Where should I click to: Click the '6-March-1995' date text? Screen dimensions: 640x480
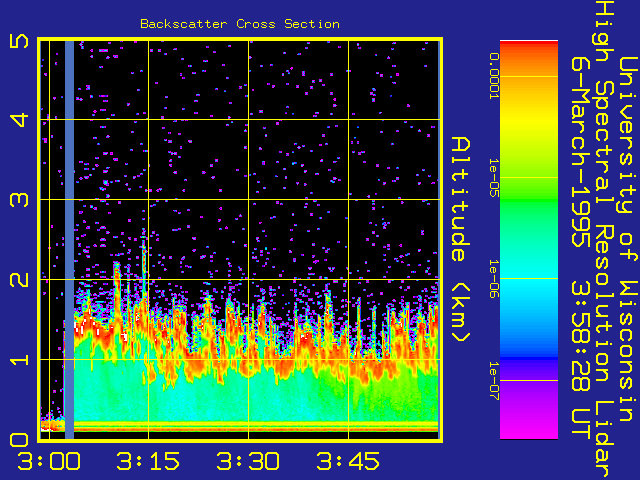(x=580, y=151)
